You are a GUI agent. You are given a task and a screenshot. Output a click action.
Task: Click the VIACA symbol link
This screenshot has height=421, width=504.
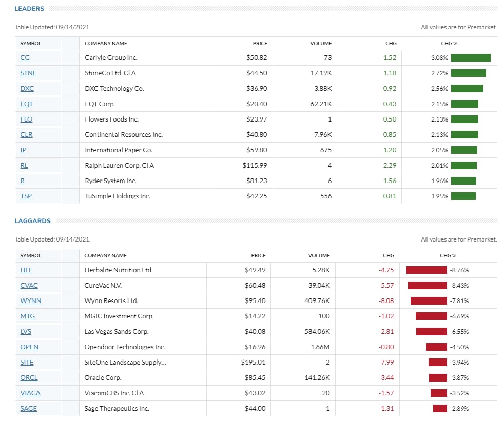tap(30, 393)
